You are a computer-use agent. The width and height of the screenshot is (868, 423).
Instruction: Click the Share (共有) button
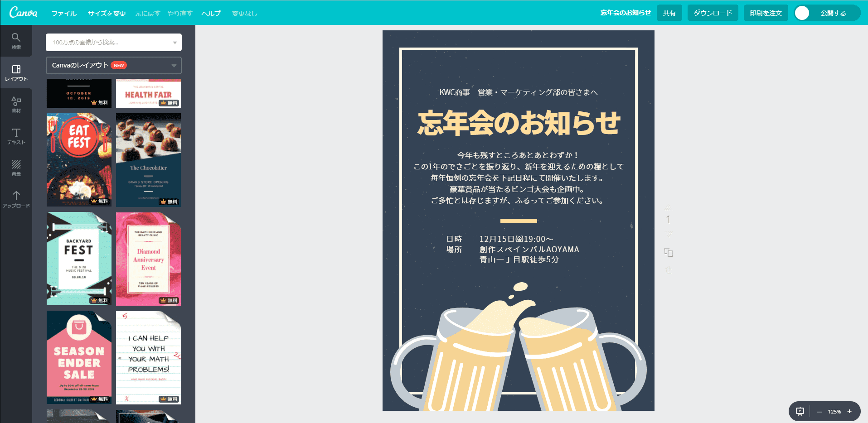click(669, 13)
